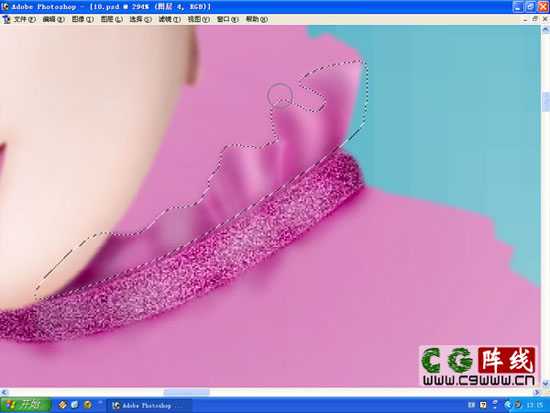Image resolution: width=550 pixels, height=413 pixels.
Task: Open the 文件 (File) menu
Action: [x=24, y=19]
